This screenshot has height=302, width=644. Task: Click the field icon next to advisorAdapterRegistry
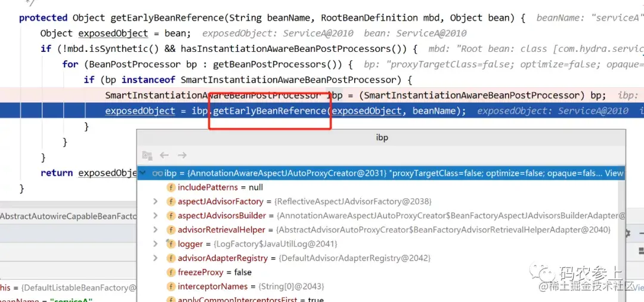171,258
